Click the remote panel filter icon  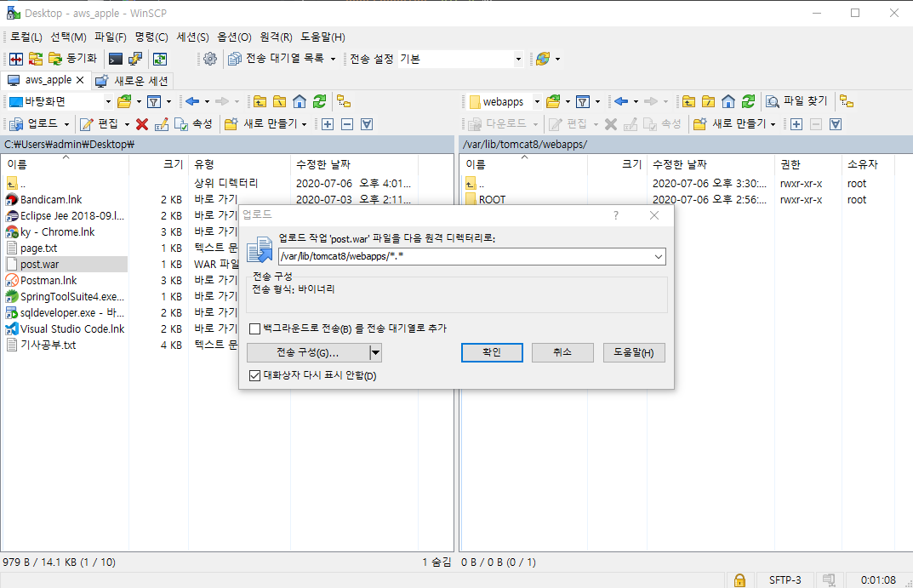[x=582, y=102]
